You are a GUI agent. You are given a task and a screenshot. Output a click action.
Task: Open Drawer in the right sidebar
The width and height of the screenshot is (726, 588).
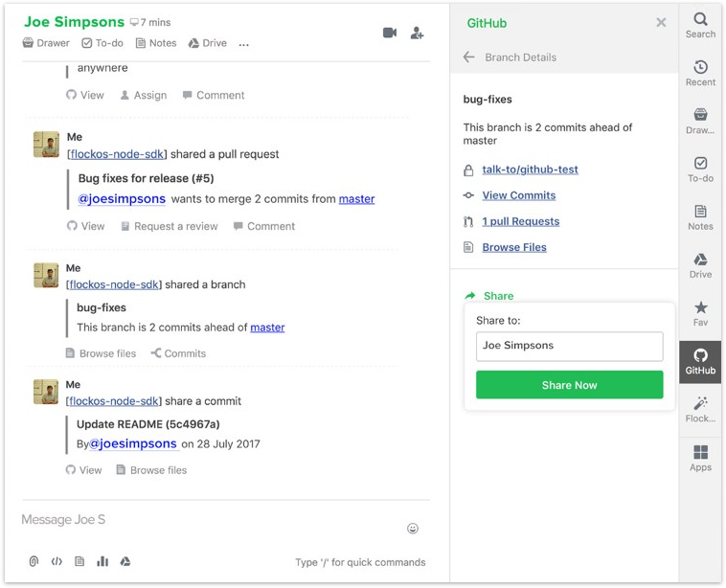pos(700,122)
